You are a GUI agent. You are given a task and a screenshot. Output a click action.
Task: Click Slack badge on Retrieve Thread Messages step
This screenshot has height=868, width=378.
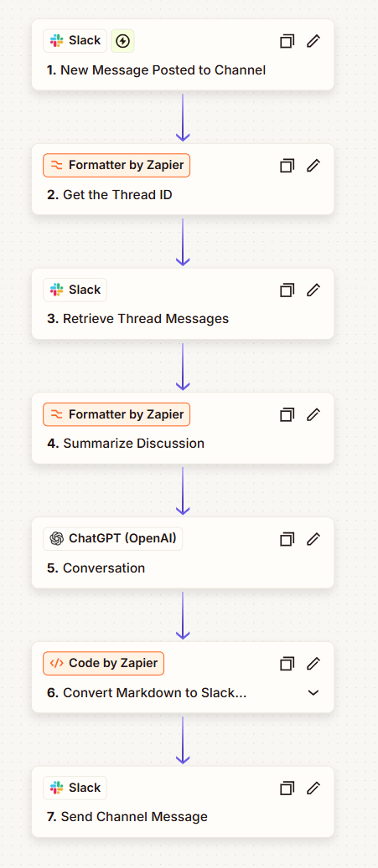point(75,290)
